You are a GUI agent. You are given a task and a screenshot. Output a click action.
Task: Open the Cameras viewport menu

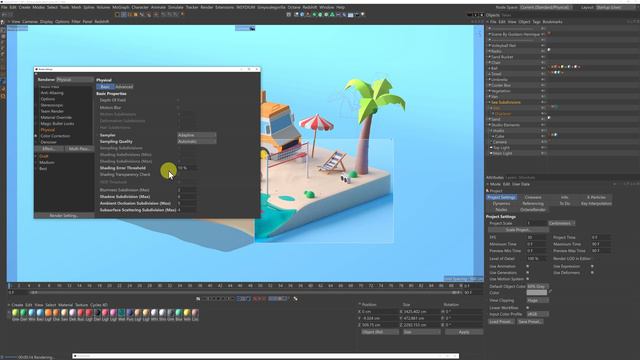click(x=30, y=22)
